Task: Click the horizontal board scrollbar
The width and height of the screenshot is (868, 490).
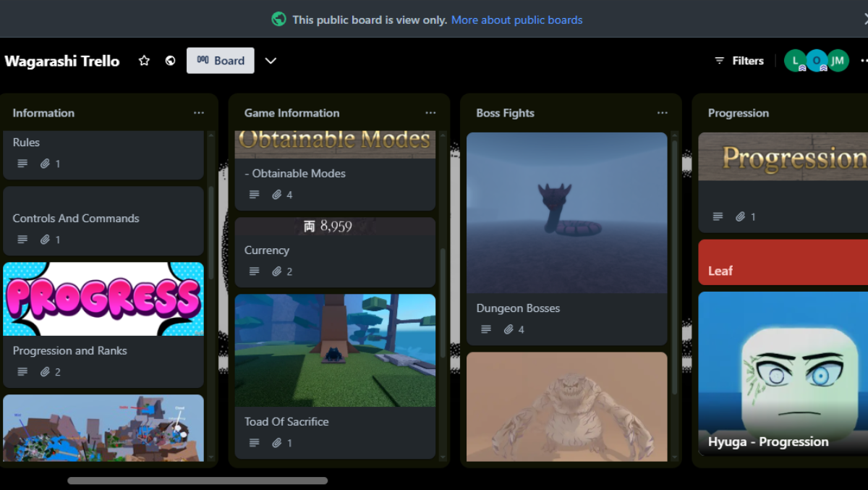Action: pyautogui.click(x=197, y=481)
